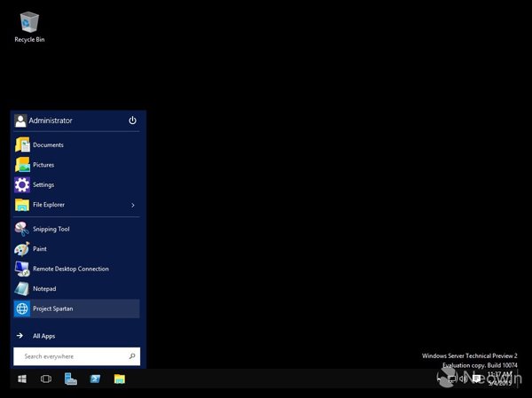Open the Settings gear icon
The height and width of the screenshot is (398, 532).
coord(22,185)
